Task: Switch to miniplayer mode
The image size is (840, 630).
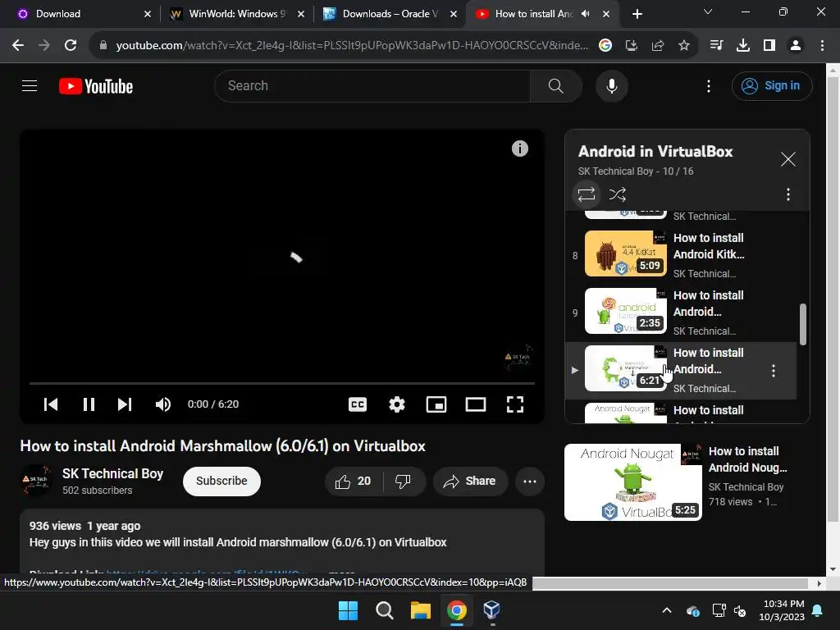Action: point(436,404)
